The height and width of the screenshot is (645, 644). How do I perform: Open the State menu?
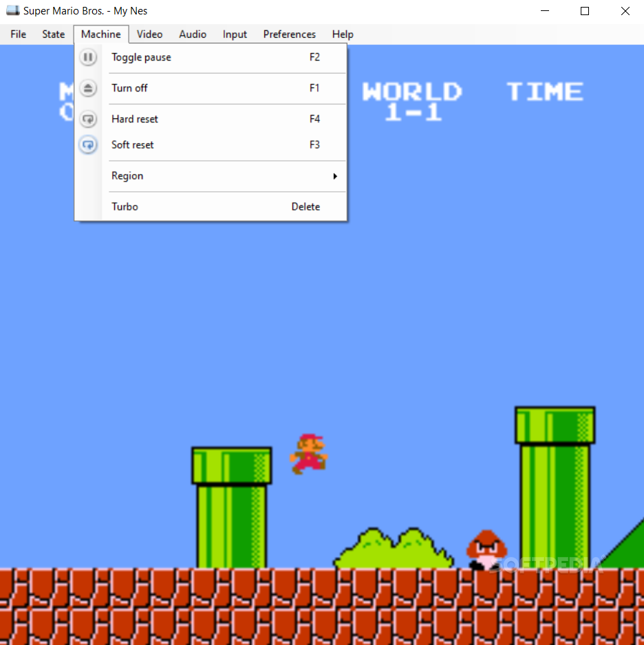[x=54, y=34]
